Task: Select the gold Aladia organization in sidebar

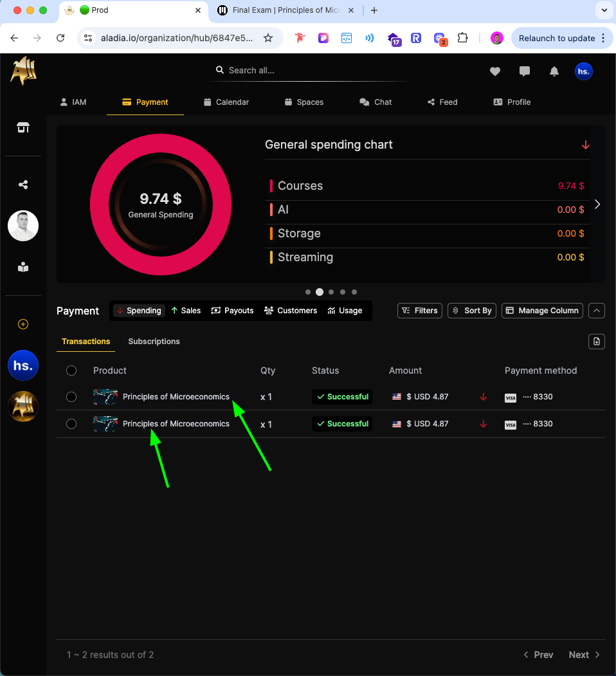Action: pos(23,406)
